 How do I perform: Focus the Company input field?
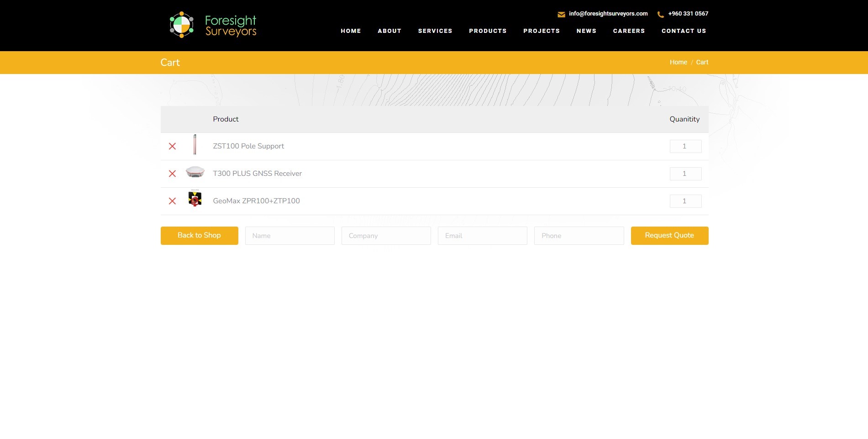pos(386,236)
